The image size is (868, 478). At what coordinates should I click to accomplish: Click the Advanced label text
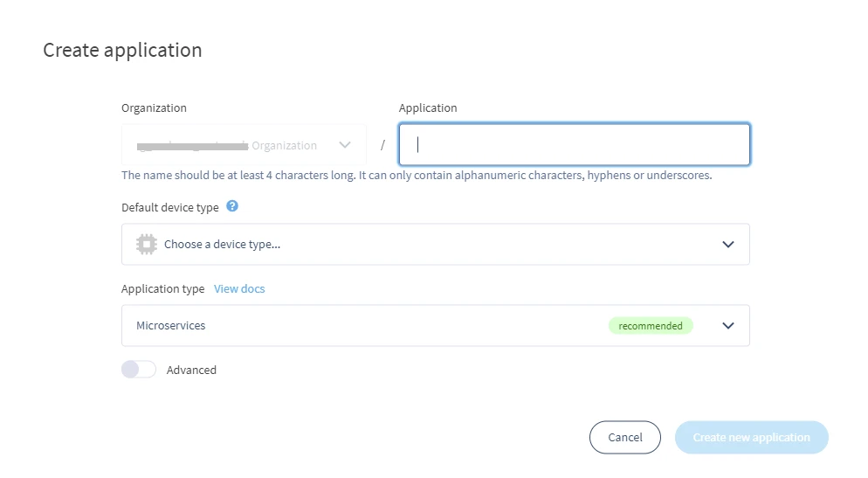click(x=191, y=370)
